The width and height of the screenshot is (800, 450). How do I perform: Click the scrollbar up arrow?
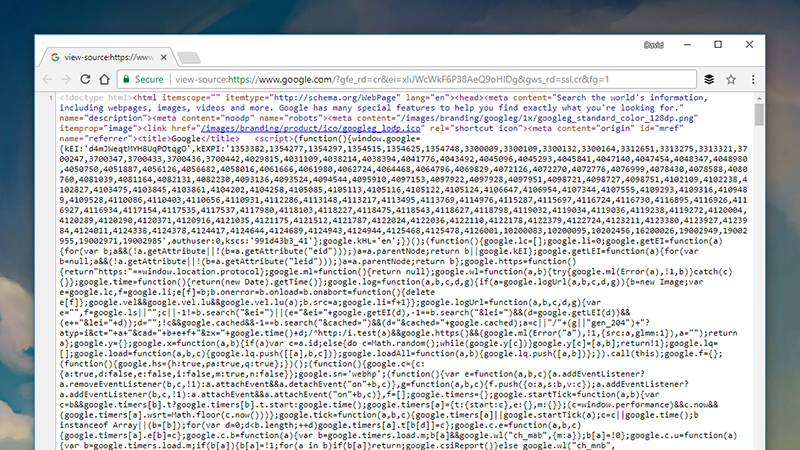759,98
